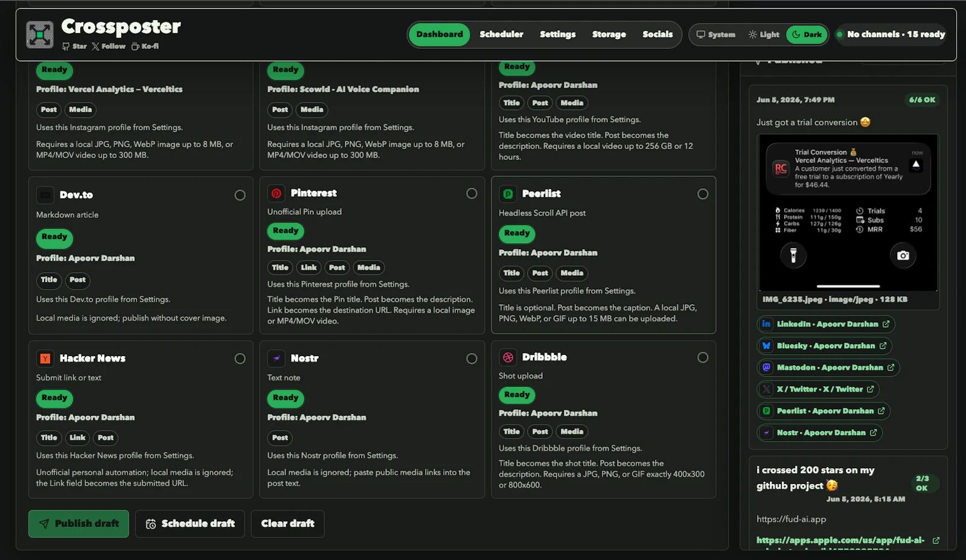Open the GitHub Star link
Image resolution: width=966 pixels, height=560 pixels.
tap(74, 46)
